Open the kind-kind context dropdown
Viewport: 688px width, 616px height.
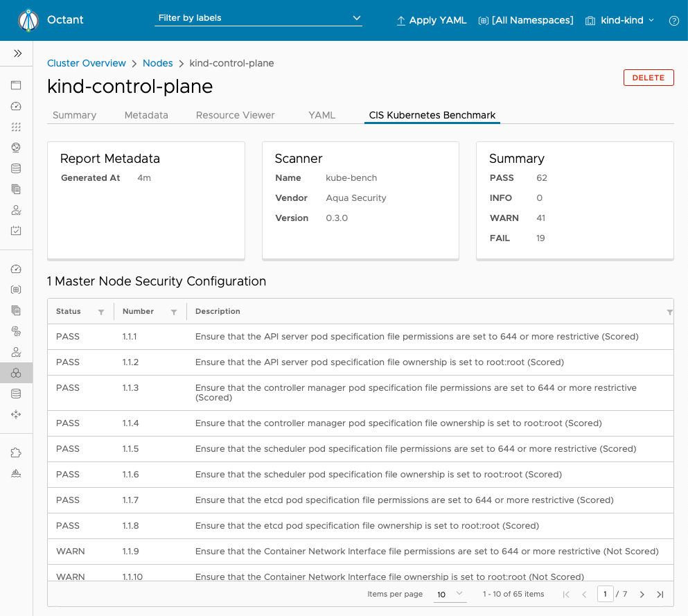click(619, 21)
